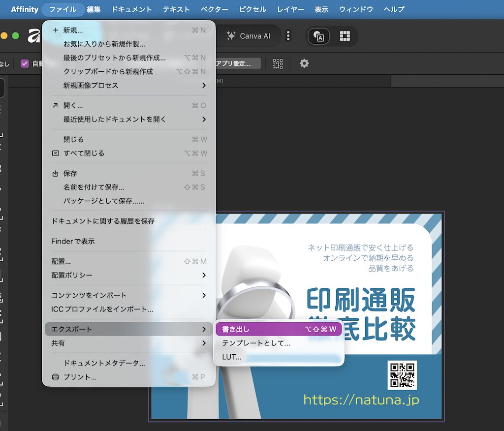Open the ウィンドウ menu

click(x=356, y=9)
